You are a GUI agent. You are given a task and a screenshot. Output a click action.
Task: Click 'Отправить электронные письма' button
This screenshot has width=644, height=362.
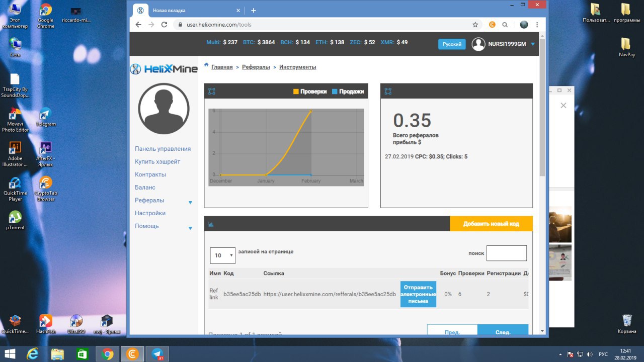(418, 294)
